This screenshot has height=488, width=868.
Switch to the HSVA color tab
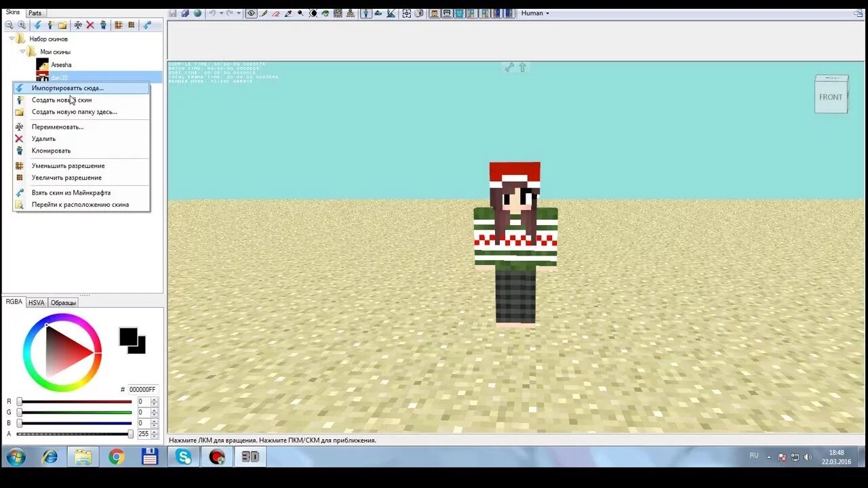(36, 303)
